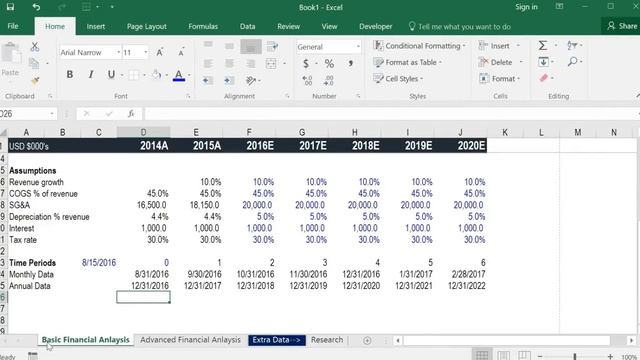
Task: Open Sort & Filter tool
Action: (x=572, y=45)
